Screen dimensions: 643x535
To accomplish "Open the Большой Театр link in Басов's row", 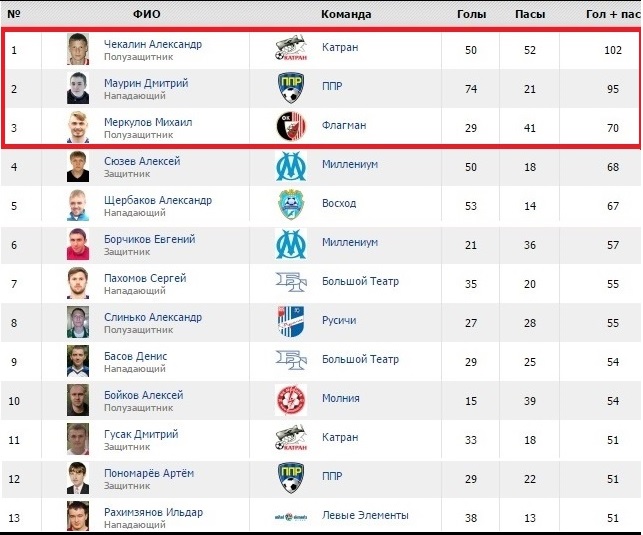I will 360,359.
